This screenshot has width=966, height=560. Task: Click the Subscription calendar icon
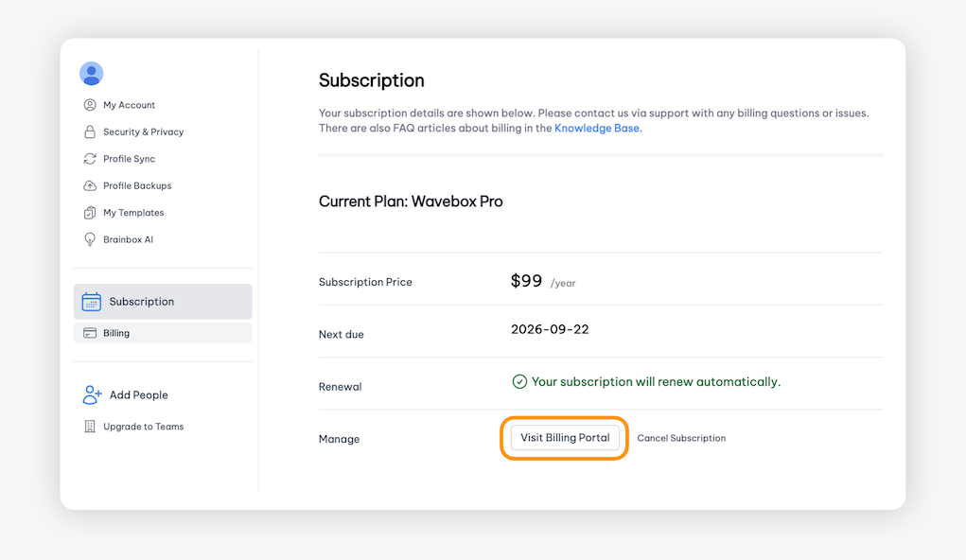click(x=92, y=302)
